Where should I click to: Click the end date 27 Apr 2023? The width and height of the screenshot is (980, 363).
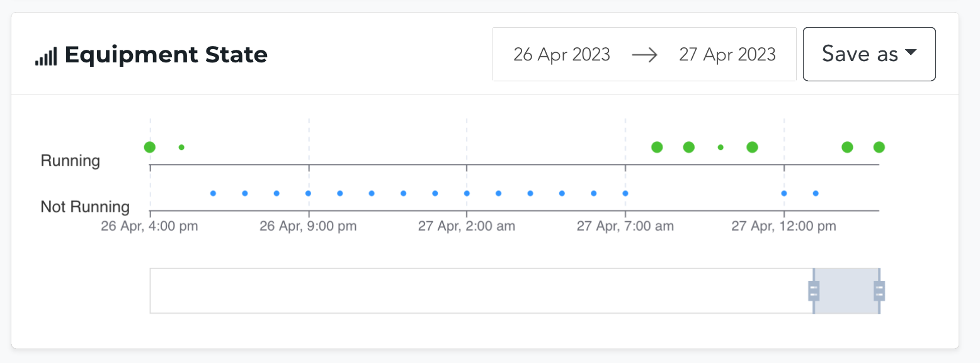727,55
